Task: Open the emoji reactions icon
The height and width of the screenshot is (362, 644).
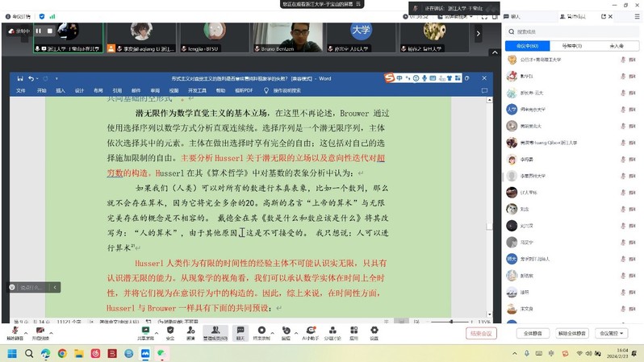Action: [286, 333]
